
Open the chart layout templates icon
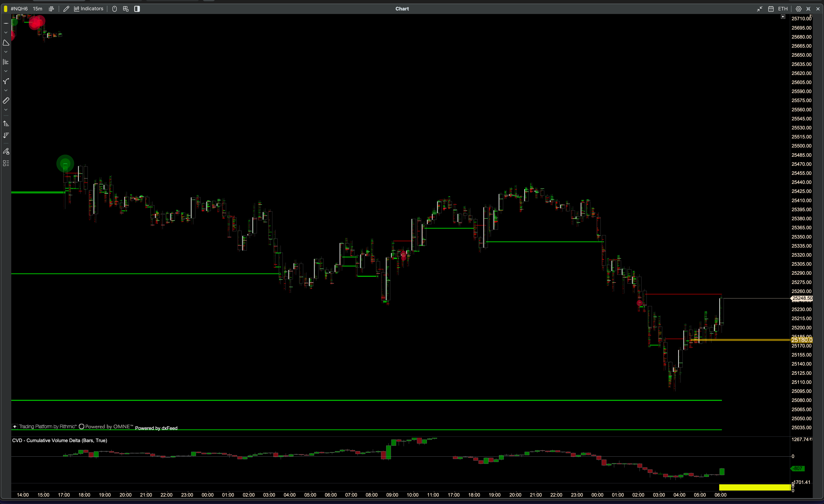pyautogui.click(x=126, y=9)
